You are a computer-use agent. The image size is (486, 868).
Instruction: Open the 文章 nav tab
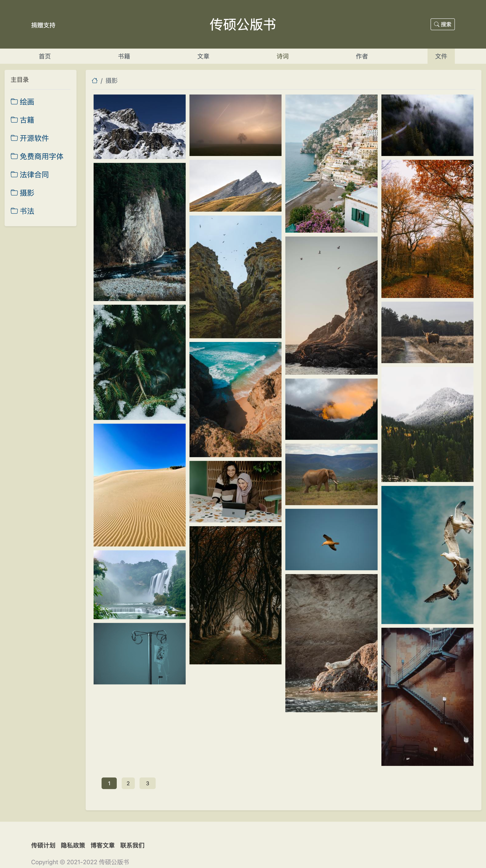click(203, 56)
